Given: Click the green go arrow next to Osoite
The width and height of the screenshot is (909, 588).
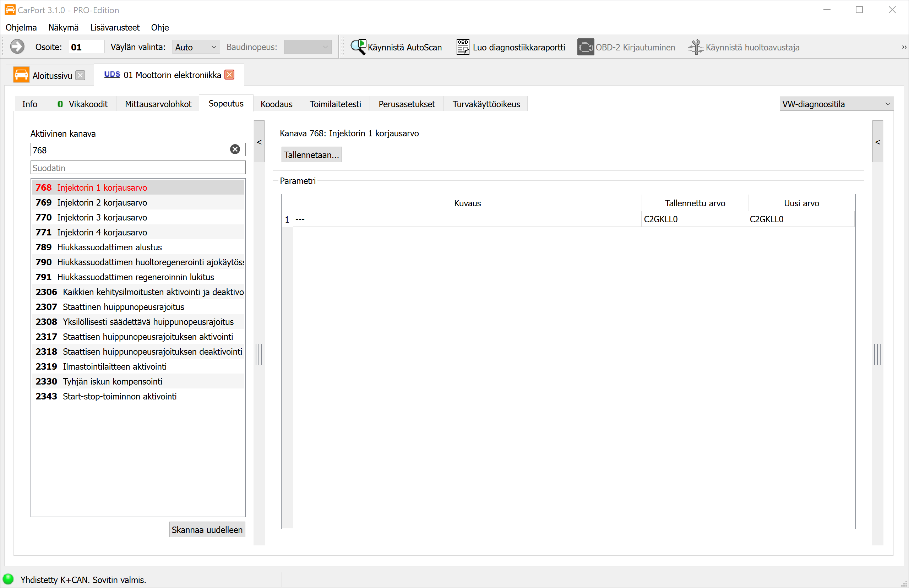Looking at the screenshot, I should tap(17, 47).
